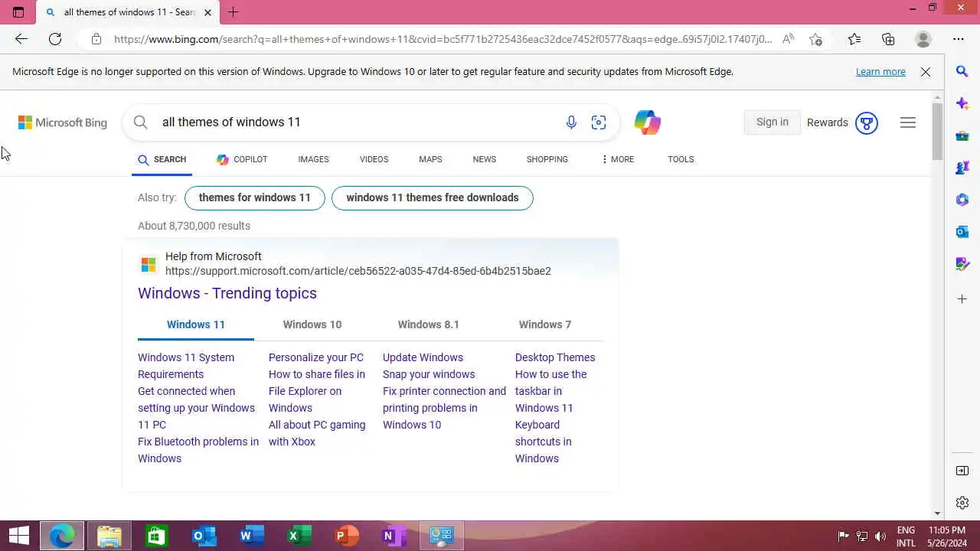Image resolution: width=980 pixels, height=551 pixels.
Task: Add this page to favorites star icon
Action: (816, 39)
